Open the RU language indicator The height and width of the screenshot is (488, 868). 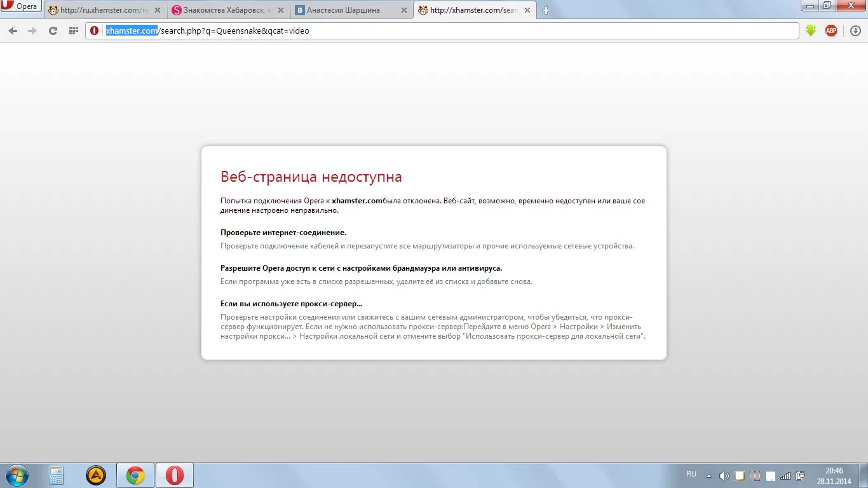691,474
